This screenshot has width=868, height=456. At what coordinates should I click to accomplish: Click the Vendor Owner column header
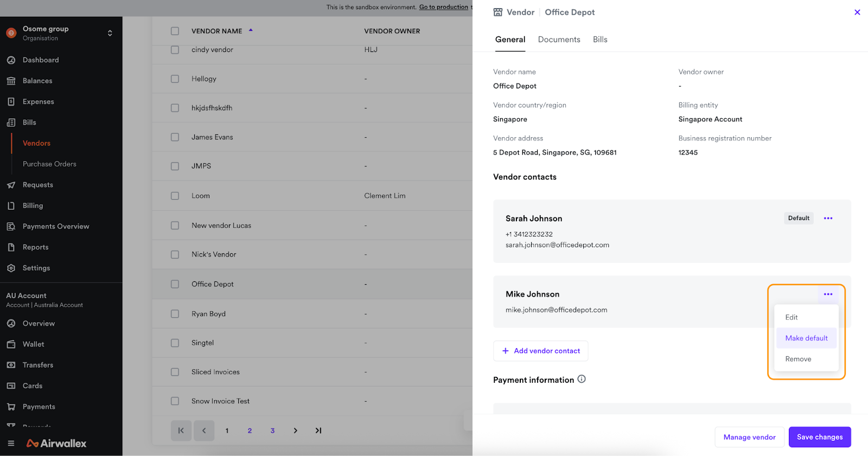coord(392,31)
